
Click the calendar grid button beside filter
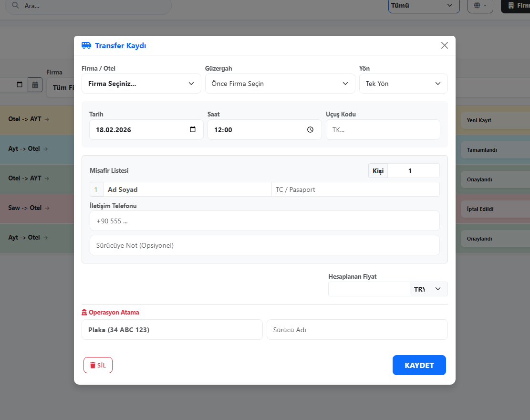(35, 85)
